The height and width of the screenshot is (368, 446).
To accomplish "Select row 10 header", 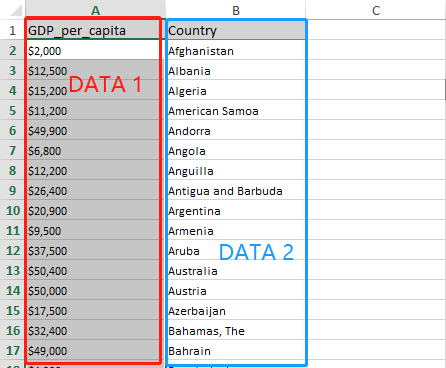I will point(12,210).
